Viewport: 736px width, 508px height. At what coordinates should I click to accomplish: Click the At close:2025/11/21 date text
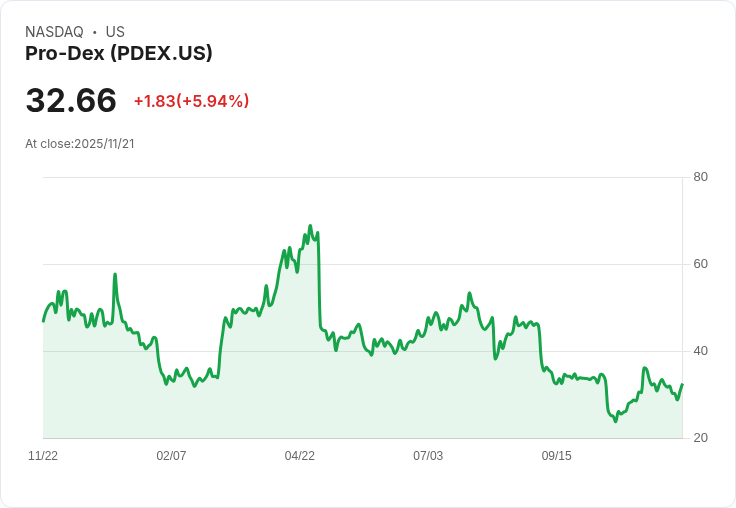tap(80, 144)
